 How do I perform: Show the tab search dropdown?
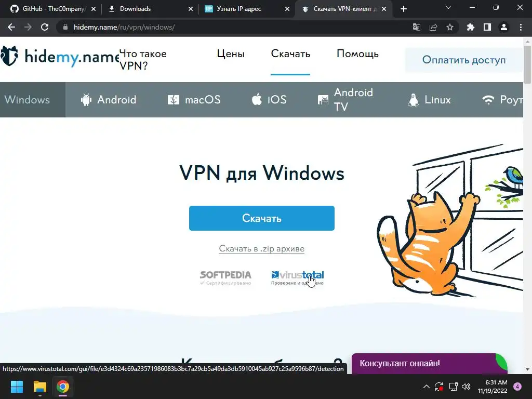pyautogui.click(x=448, y=7)
